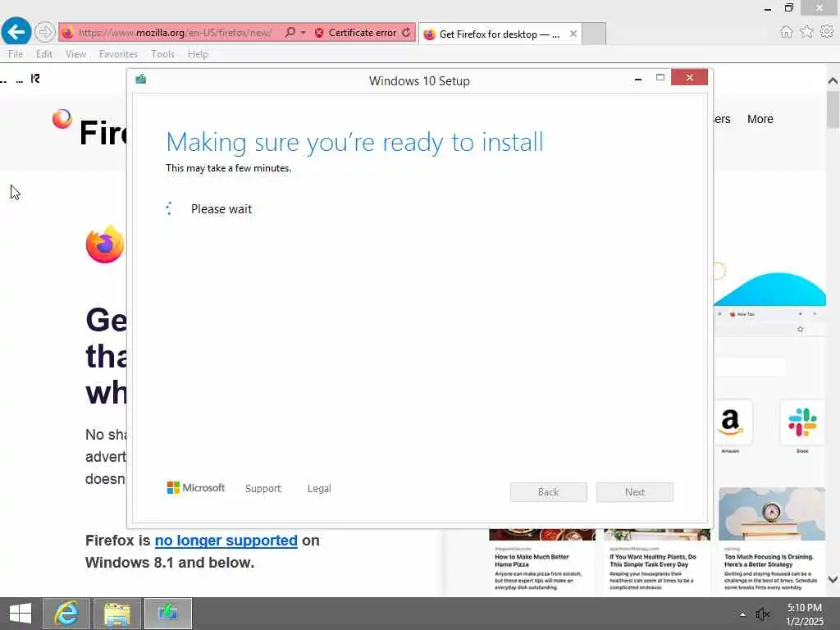Screen dimensions: 840x630
Task: Click the Internet Explorer back arrow button
Action: pyautogui.click(x=16, y=32)
